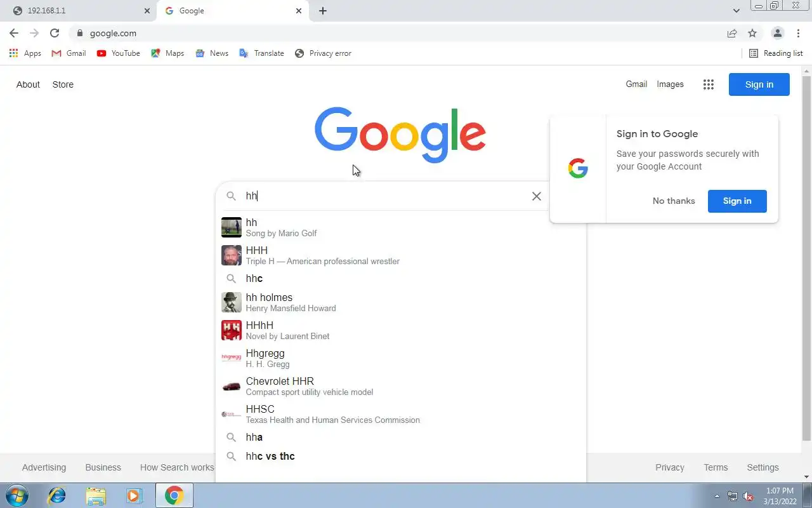Open the News bookmark
Viewport: 812px width, 508px height.
[212, 53]
